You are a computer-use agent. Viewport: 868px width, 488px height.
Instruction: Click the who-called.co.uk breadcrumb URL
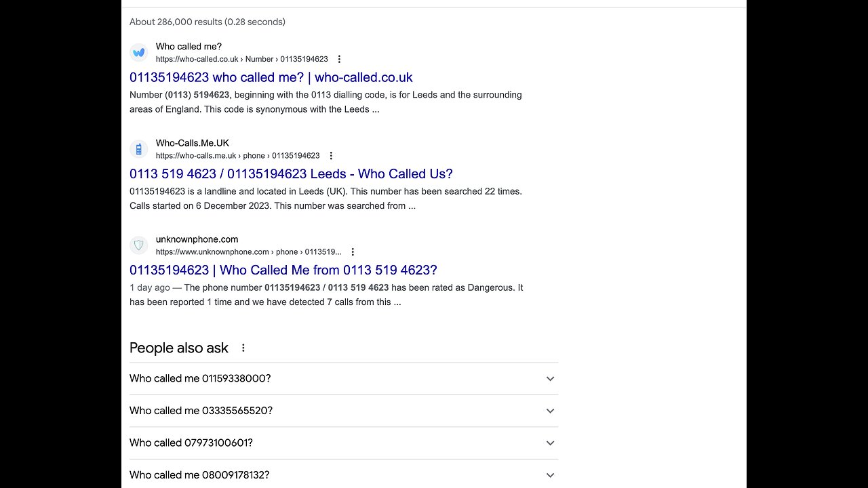click(x=241, y=60)
